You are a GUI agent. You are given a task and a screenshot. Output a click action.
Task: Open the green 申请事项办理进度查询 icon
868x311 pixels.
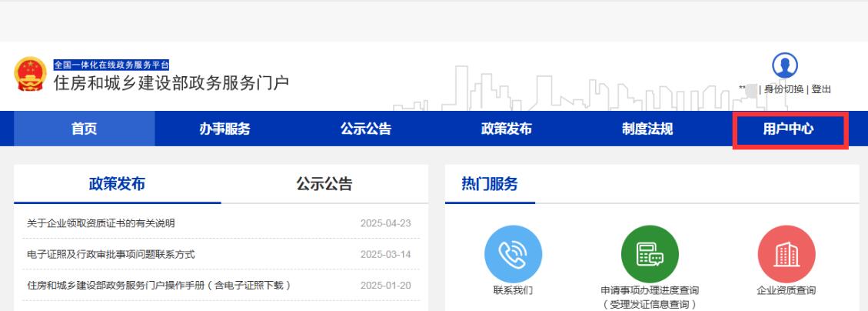point(650,254)
